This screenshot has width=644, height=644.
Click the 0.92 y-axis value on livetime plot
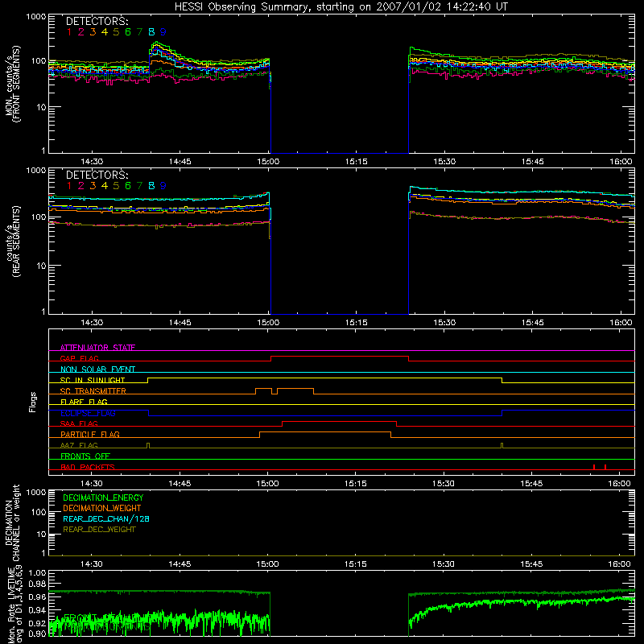pos(38,622)
